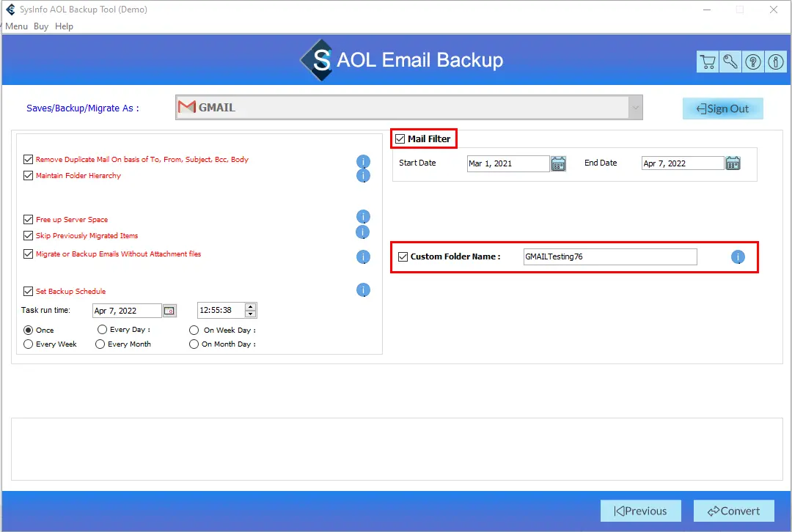Select the Every Week radio button
The height and width of the screenshot is (532, 792).
click(x=29, y=344)
